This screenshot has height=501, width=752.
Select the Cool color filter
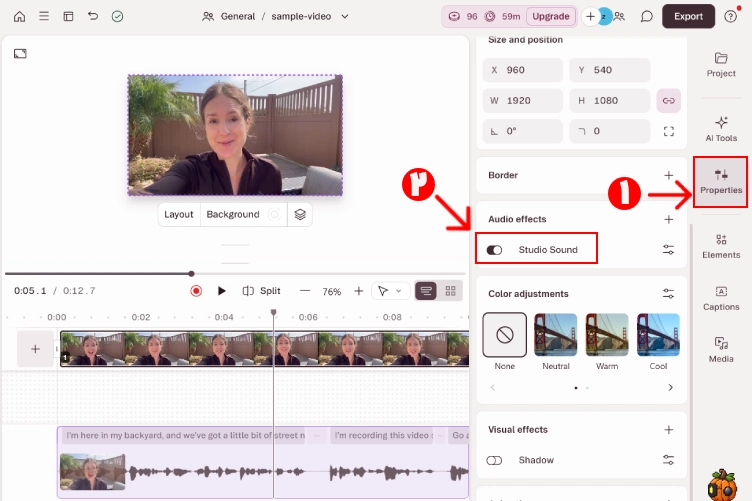click(x=658, y=335)
